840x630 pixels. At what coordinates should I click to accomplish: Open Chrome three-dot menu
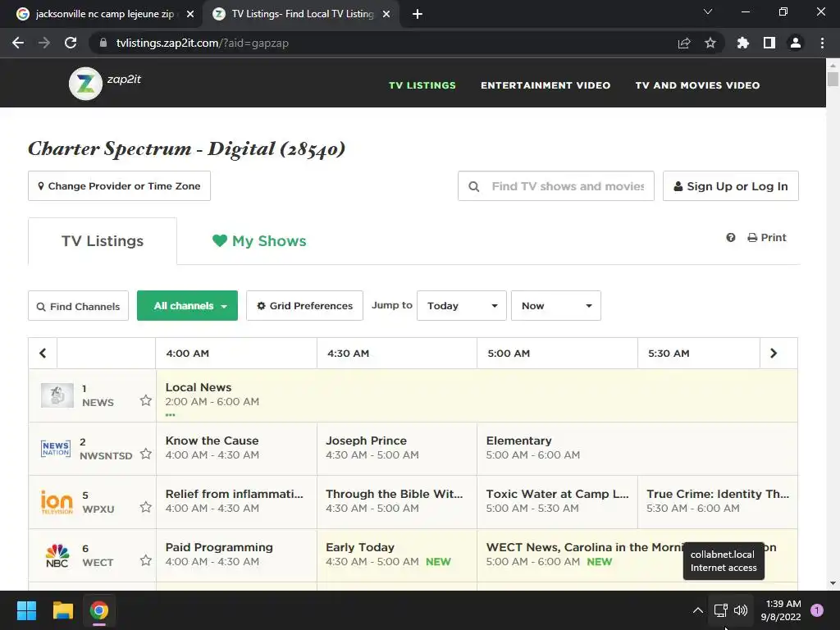(x=822, y=43)
